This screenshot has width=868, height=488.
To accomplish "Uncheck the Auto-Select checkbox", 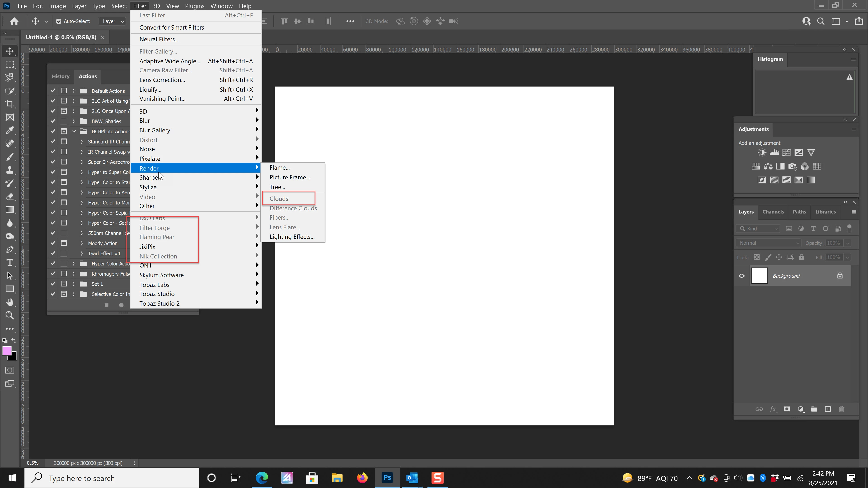I will click(x=59, y=21).
